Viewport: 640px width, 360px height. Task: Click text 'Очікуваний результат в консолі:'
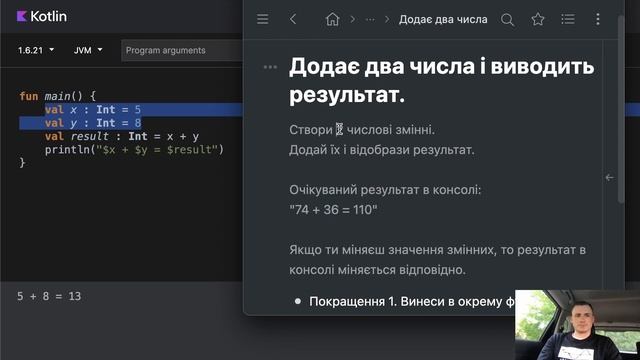[385, 190]
